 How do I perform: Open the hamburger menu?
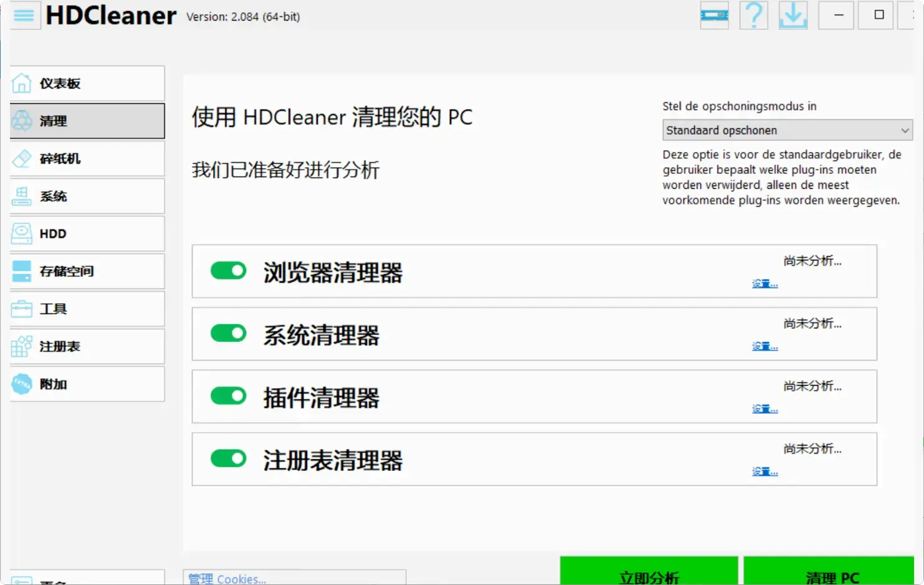[24, 15]
